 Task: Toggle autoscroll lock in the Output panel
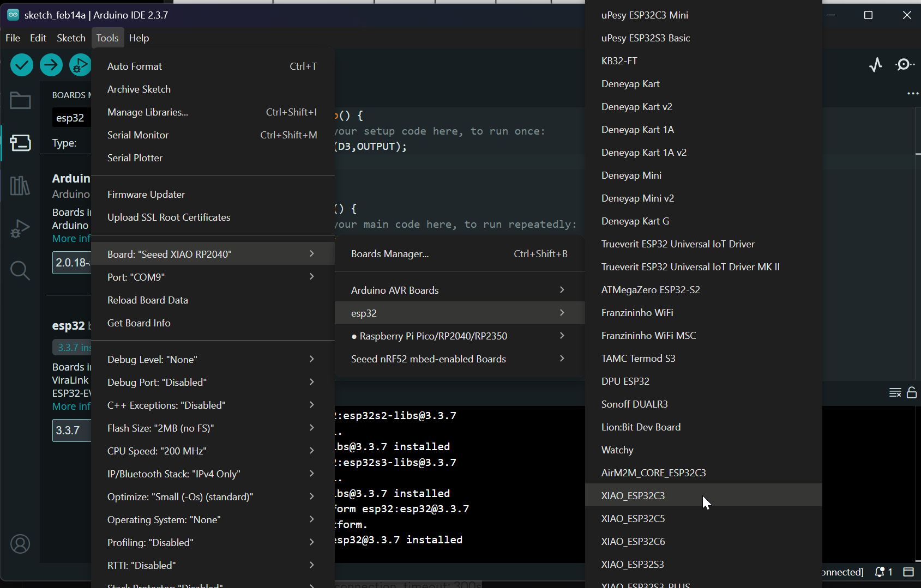pyautogui.click(x=912, y=393)
